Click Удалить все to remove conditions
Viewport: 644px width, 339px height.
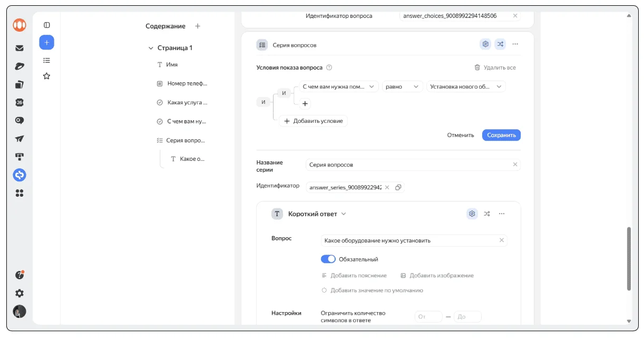[495, 67]
